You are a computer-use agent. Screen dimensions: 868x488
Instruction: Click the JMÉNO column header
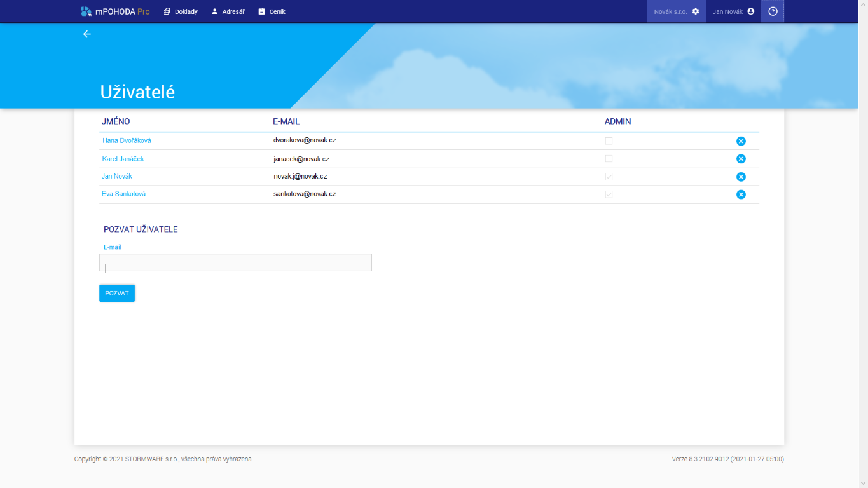[x=116, y=121]
